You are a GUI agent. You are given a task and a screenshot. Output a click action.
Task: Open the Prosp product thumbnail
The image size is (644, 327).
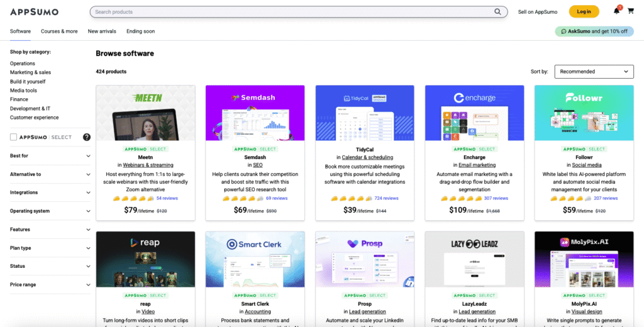(365, 259)
